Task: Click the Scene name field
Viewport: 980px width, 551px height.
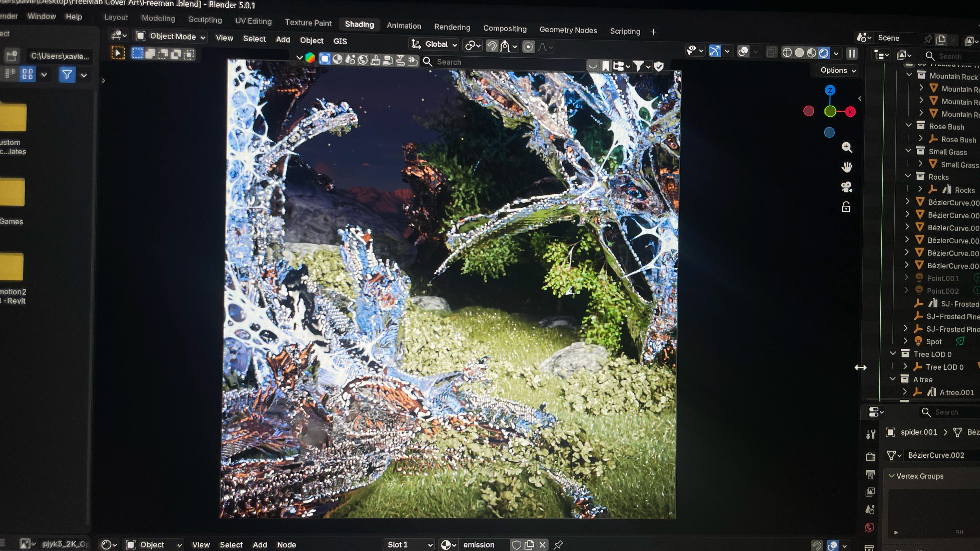Action: (900, 38)
